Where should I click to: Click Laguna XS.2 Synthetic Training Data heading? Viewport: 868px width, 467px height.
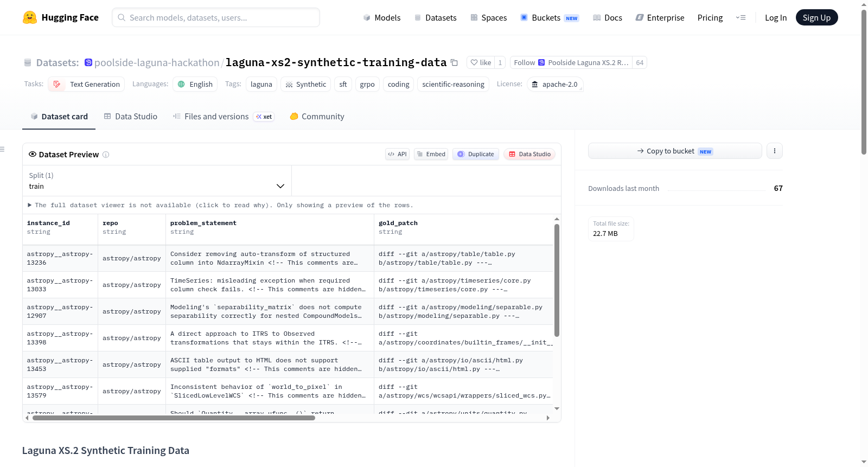click(106, 450)
